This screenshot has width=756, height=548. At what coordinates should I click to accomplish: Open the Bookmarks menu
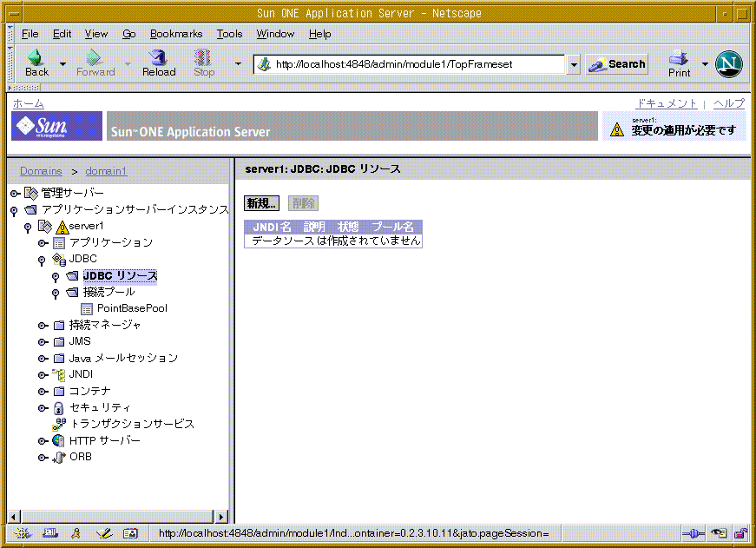176,34
